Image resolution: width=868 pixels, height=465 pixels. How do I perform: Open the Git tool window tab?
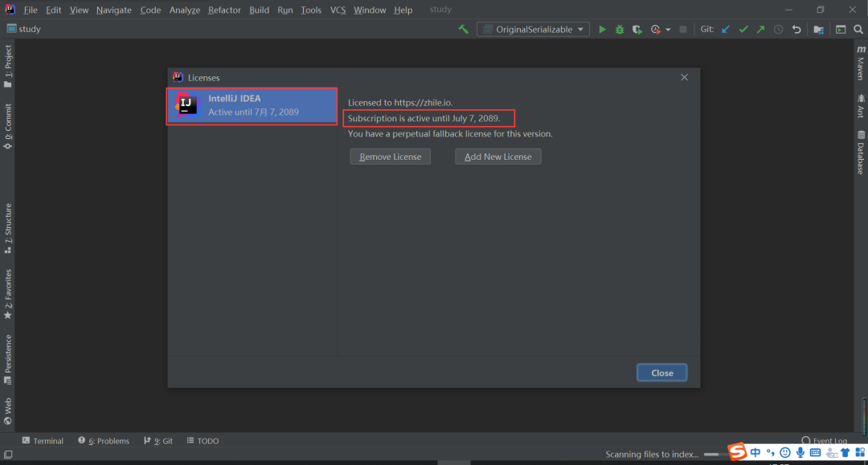click(x=158, y=441)
